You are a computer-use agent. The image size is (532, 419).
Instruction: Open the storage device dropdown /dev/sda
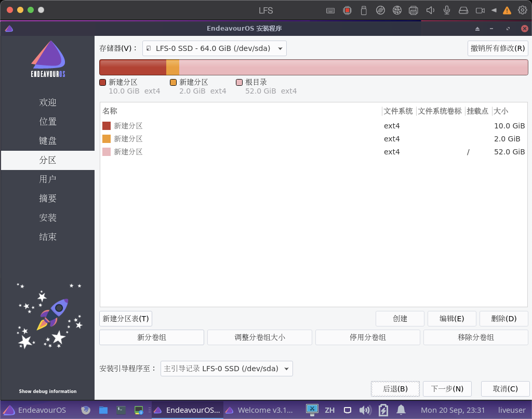[215, 48]
